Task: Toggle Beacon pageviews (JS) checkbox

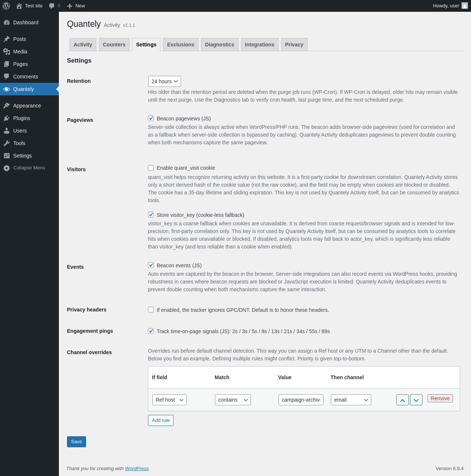Action: point(151,118)
